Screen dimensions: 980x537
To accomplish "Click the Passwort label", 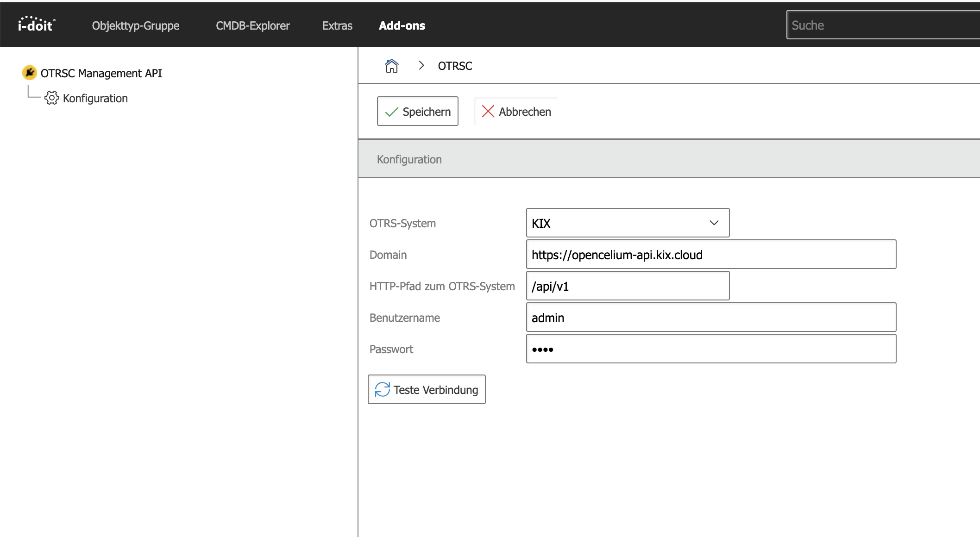I will pyautogui.click(x=391, y=349).
